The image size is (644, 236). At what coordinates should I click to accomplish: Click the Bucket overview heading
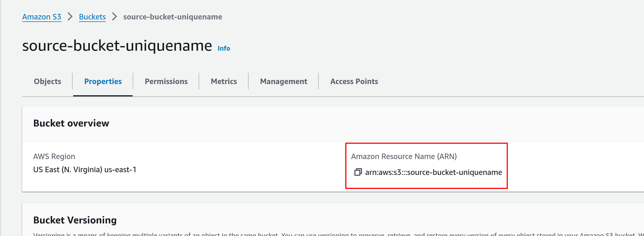(x=71, y=123)
